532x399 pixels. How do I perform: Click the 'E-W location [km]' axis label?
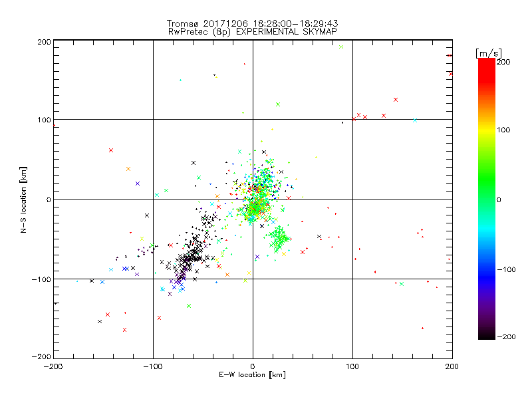pyautogui.click(x=252, y=375)
